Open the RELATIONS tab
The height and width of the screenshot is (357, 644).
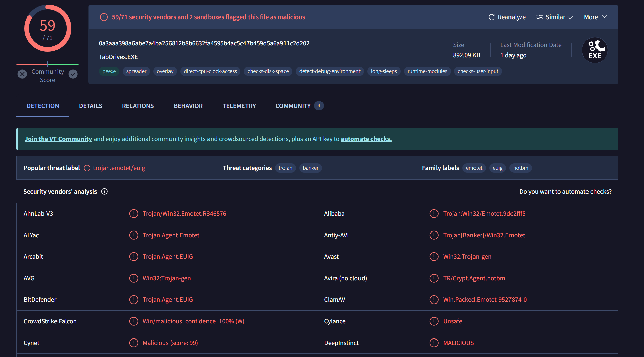138,106
